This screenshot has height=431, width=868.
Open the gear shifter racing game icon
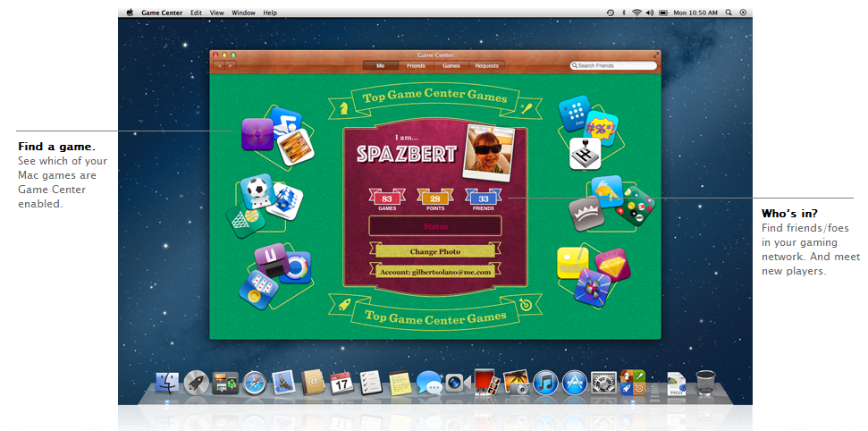(586, 154)
